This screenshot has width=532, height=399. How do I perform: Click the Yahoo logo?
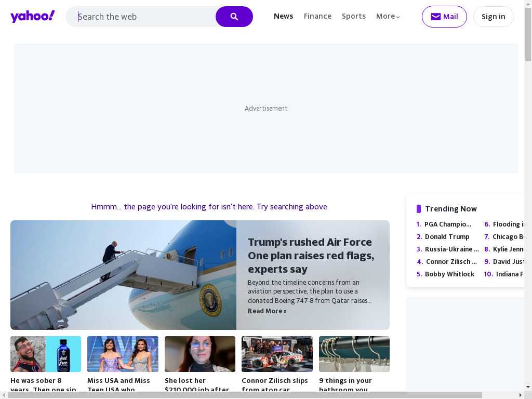pyautogui.click(x=32, y=17)
